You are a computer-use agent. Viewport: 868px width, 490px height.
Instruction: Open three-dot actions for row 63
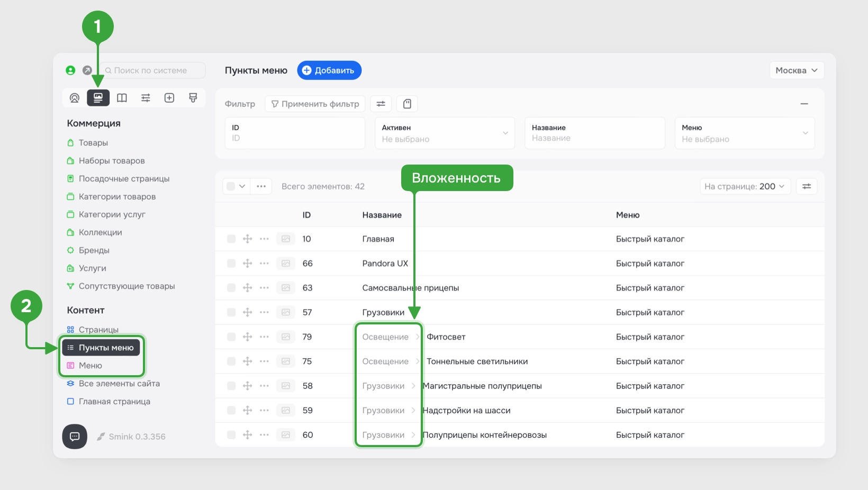coord(264,288)
